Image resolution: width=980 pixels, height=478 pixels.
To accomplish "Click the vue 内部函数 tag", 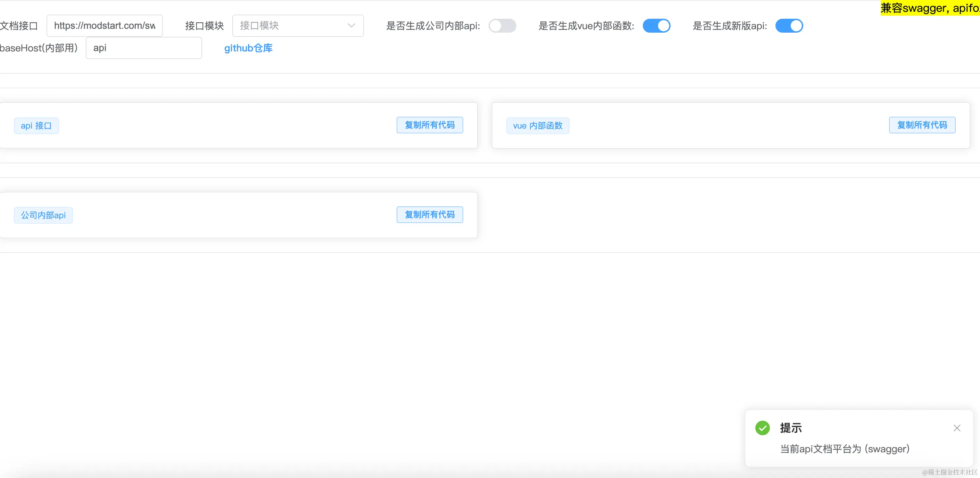I will pyautogui.click(x=538, y=126).
